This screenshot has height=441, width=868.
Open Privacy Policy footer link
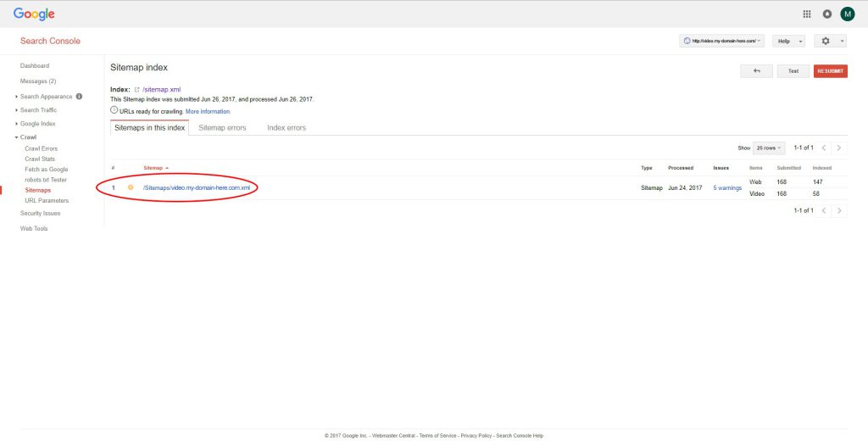[476, 435]
